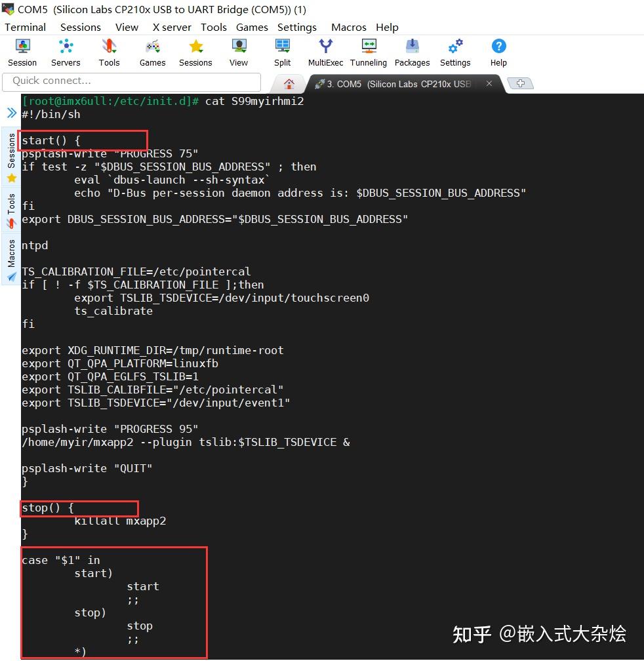Open the vertical Macros sidebar panel

click(x=10, y=252)
